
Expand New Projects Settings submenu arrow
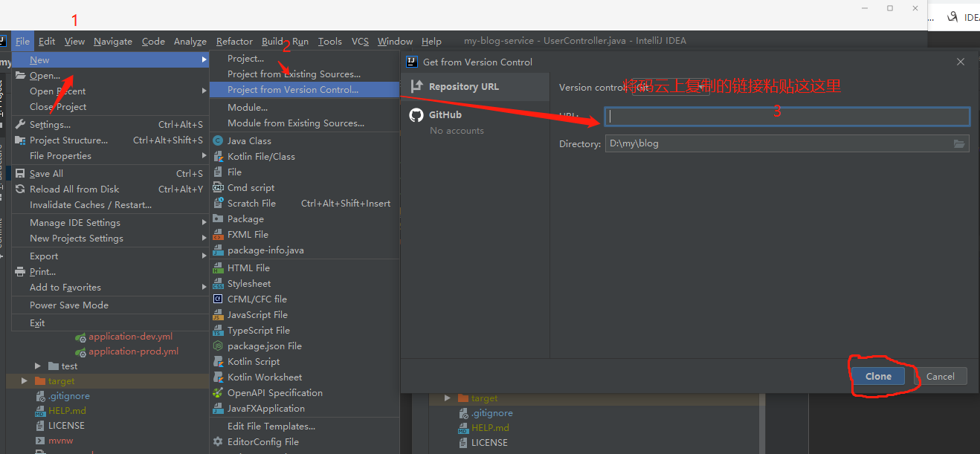click(204, 239)
